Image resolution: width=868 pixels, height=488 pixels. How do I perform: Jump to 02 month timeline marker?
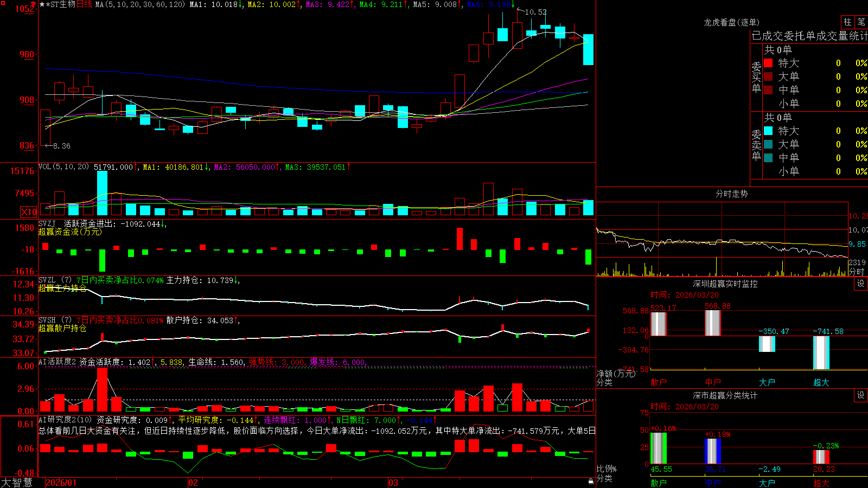(193, 483)
